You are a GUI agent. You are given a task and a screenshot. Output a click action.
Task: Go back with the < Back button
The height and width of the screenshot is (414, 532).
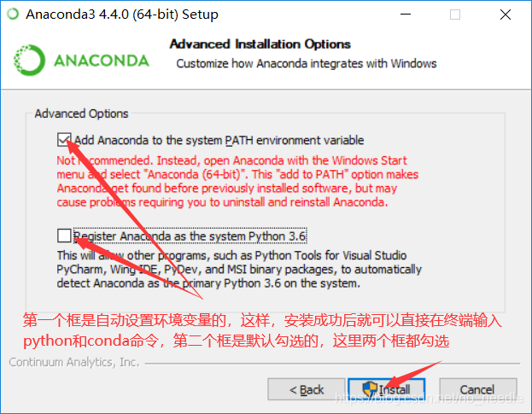(307, 389)
